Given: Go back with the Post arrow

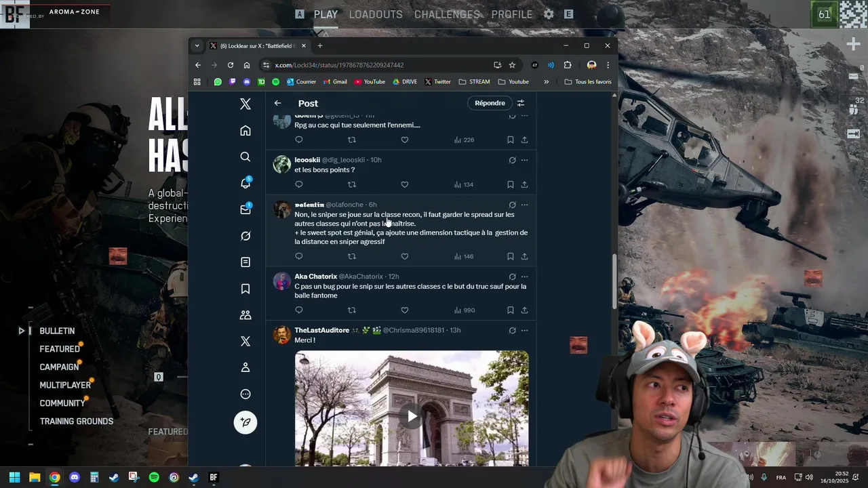Looking at the screenshot, I should coord(277,103).
